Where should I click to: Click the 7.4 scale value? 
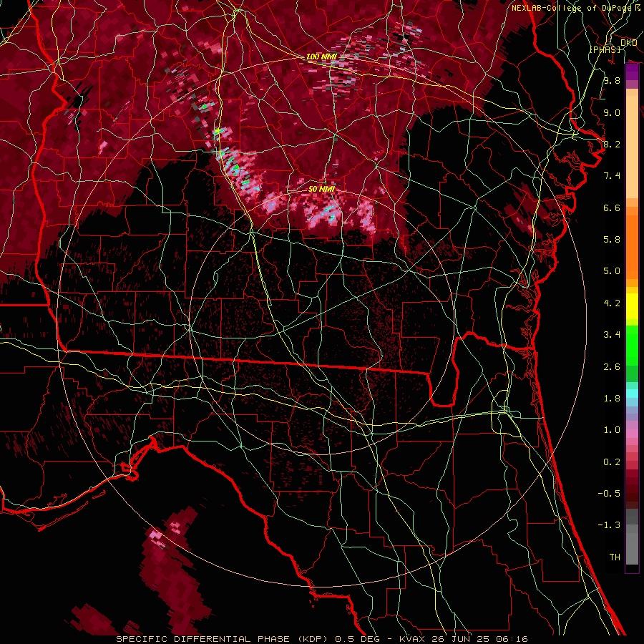612,176
